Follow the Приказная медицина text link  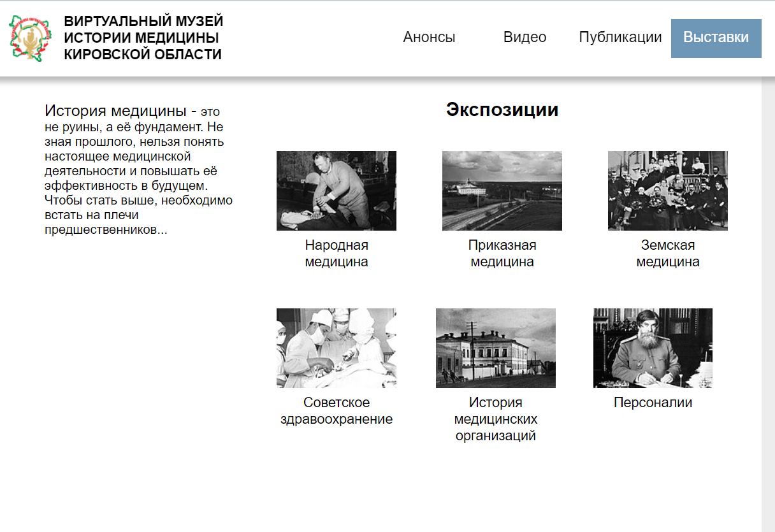[x=502, y=254]
